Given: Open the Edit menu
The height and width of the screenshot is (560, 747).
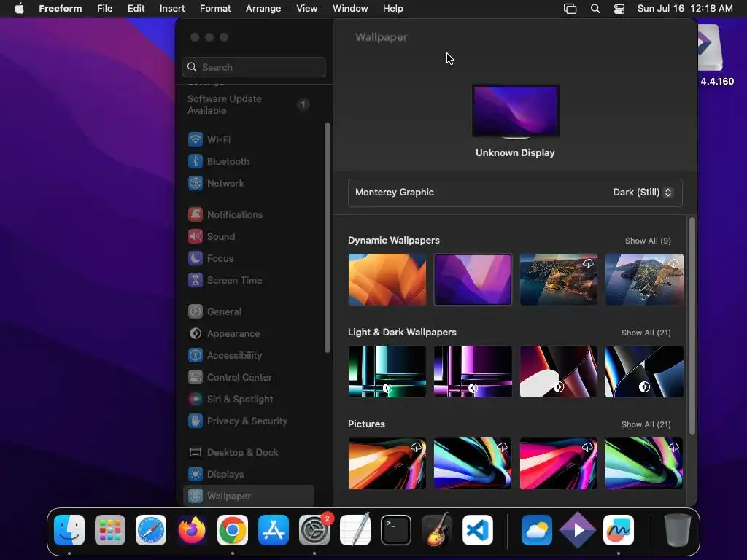Looking at the screenshot, I should (136, 9).
